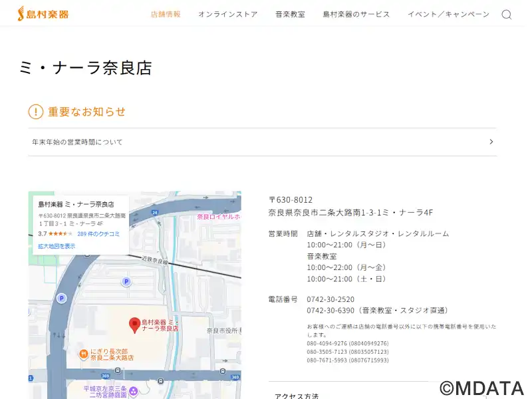Click the 奈良市役所 label on map
532x399 pixels.
coord(223,331)
